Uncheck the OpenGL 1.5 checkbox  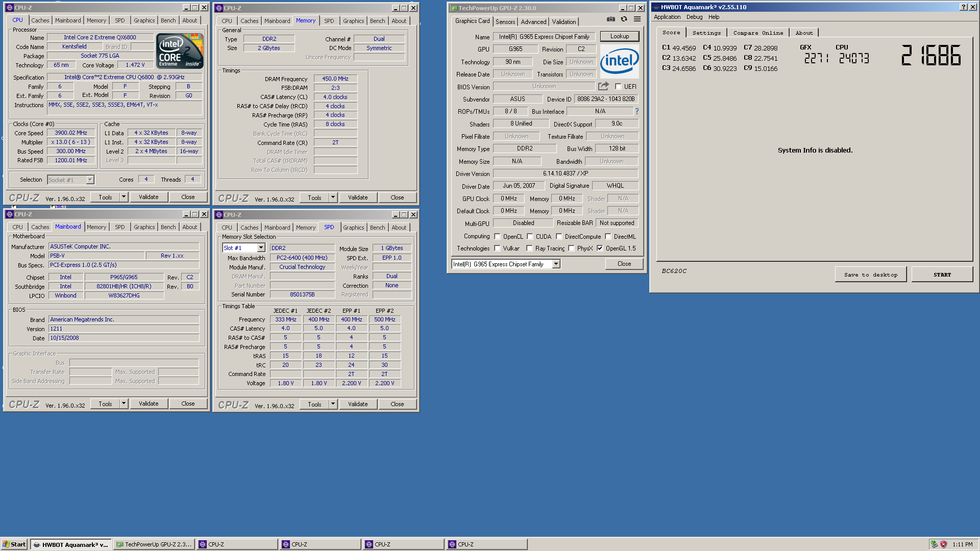(600, 248)
